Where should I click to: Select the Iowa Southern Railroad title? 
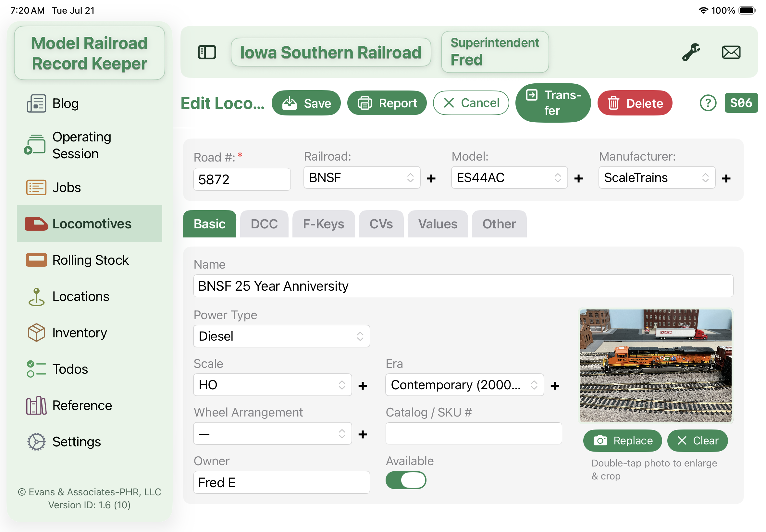click(331, 52)
